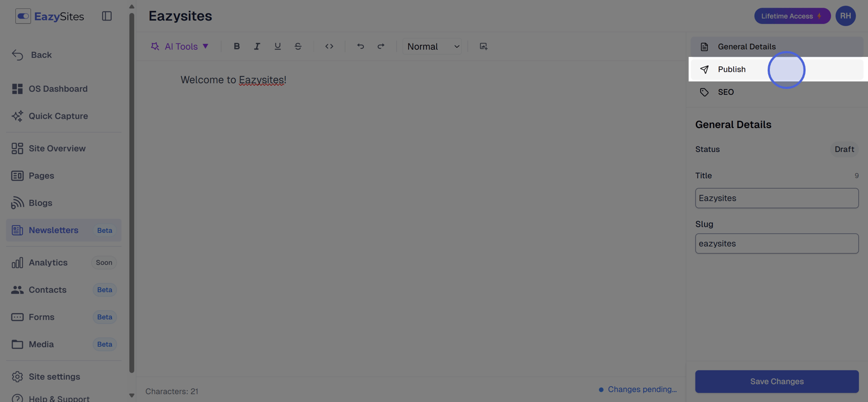
Task: Click the Characters: 21 counter
Action: (x=171, y=391)
